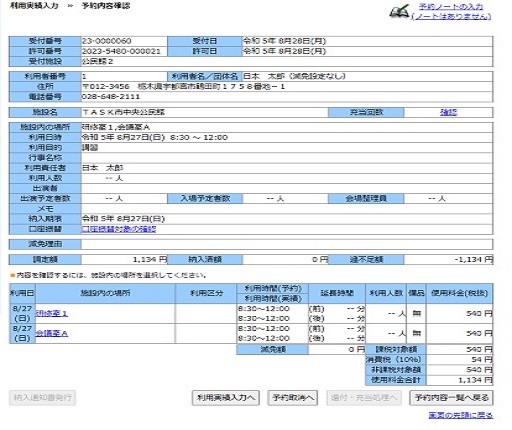
Task: Click the 受付施設 value 公民館２
Action: [x=97, y=61]
